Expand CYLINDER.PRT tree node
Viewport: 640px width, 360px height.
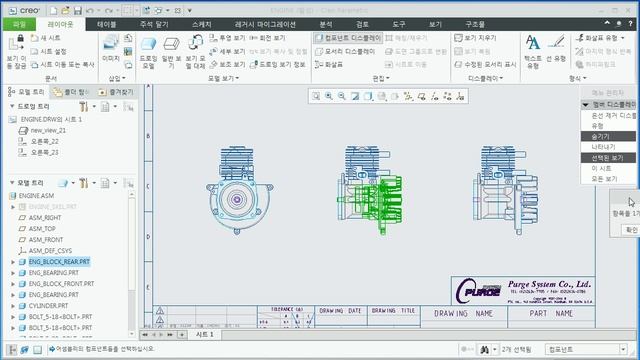click(13, 306)
